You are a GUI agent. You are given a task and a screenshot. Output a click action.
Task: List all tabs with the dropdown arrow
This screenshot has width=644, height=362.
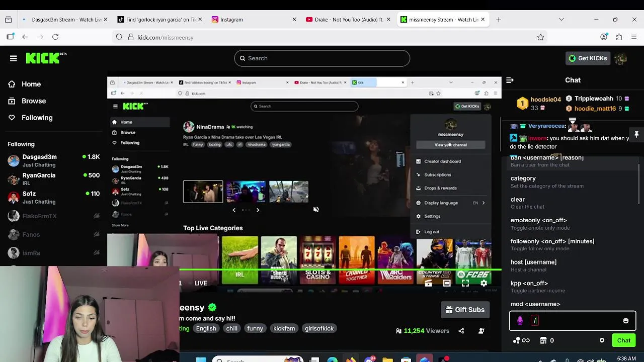(561, 20)
